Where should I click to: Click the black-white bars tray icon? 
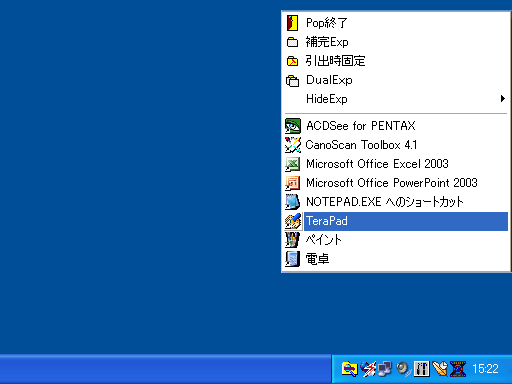(x=422, y=369)
